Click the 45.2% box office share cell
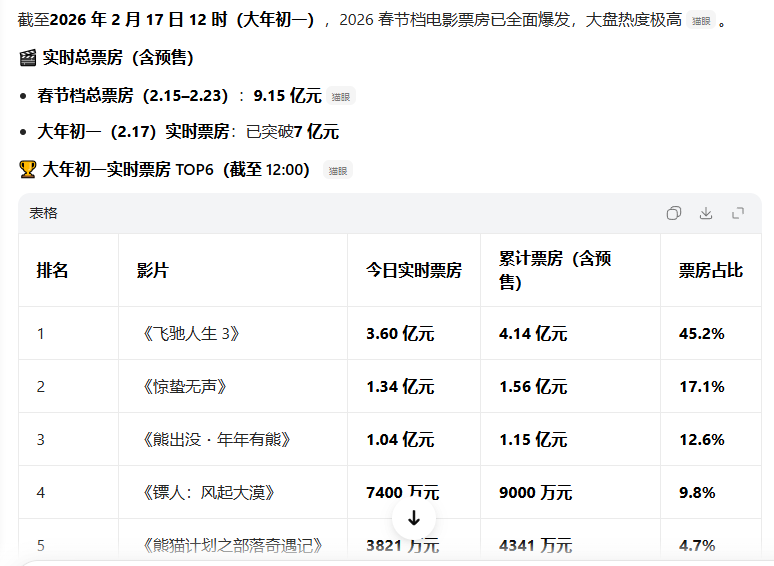Viewport: 774px width, 566px height. coord(702,334)
